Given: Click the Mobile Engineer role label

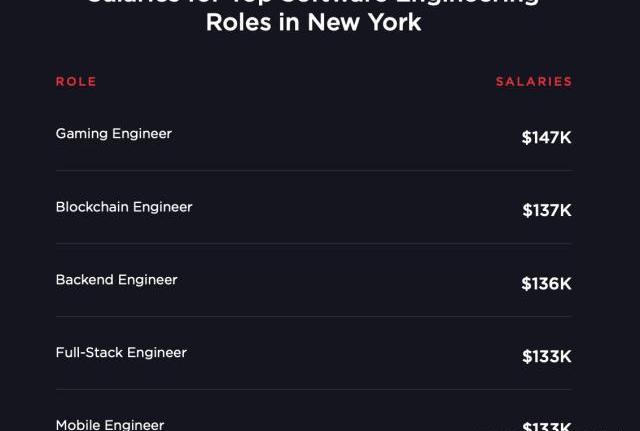Looking at the screenshot, I should [x=110, y=424].
